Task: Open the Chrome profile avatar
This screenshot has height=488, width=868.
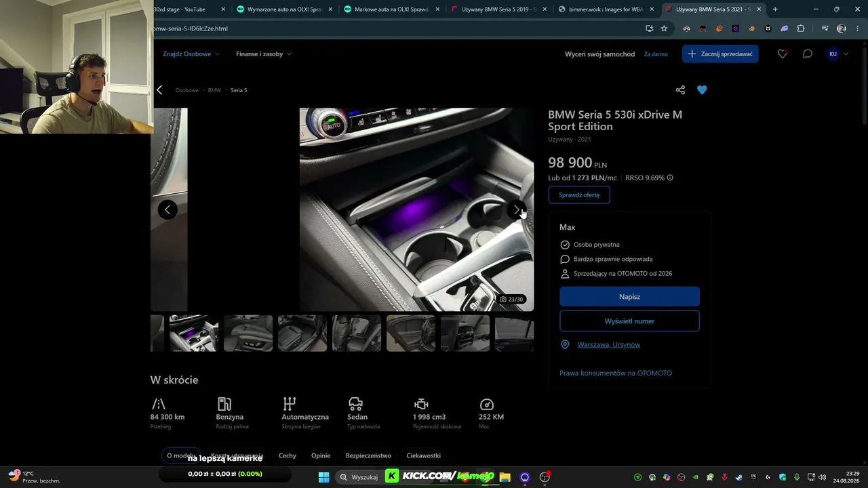Action: point(842,28)
